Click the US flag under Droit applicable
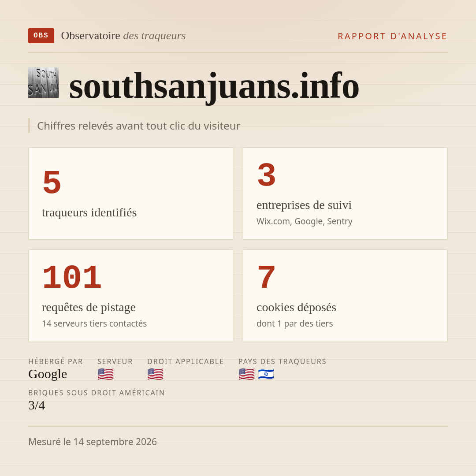This screenshot has height=476, width=476. point(156,374)
